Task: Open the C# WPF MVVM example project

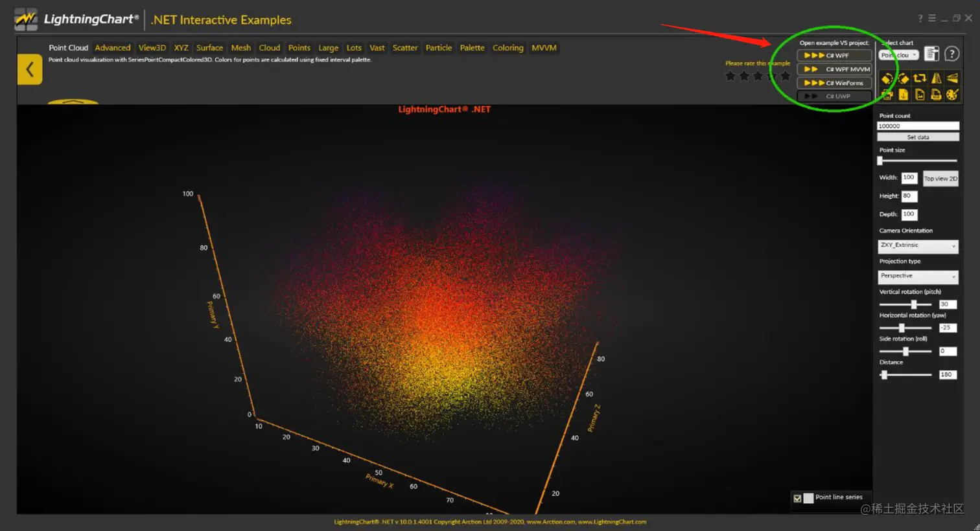Action: point(834,69)
